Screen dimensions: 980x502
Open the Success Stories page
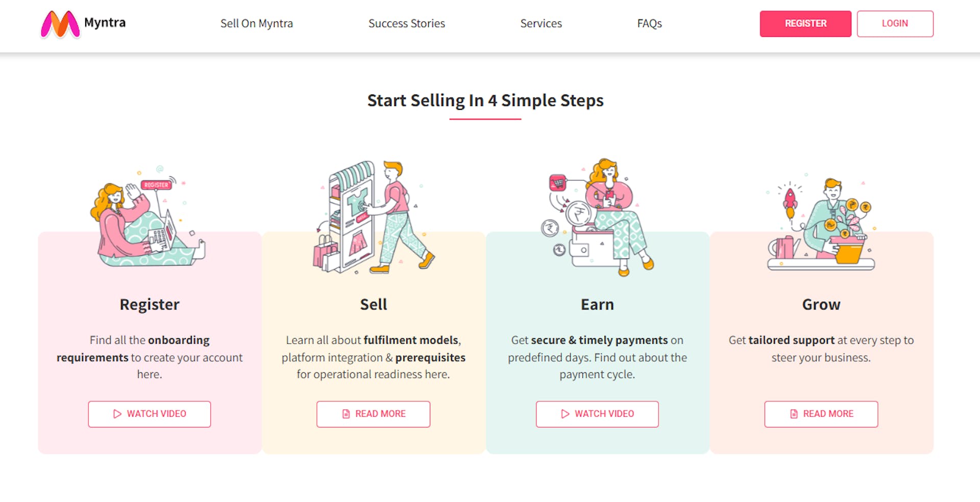[x=406, y=23]
